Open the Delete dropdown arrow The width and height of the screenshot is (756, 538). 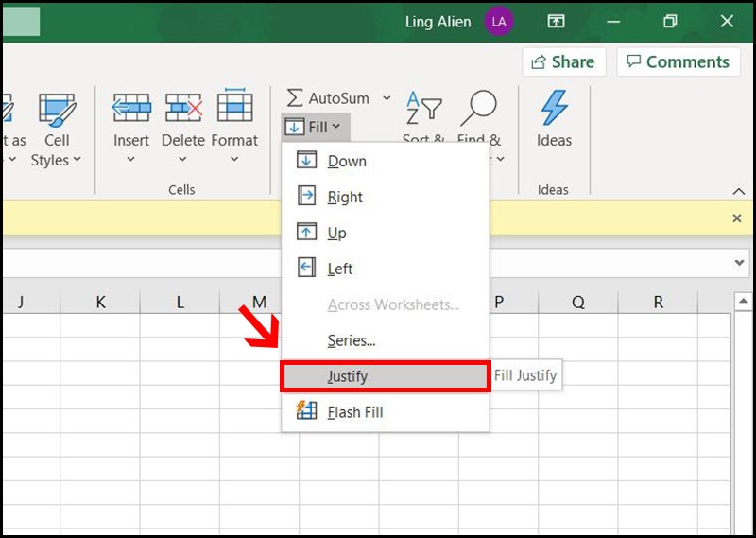click(182, 159)
